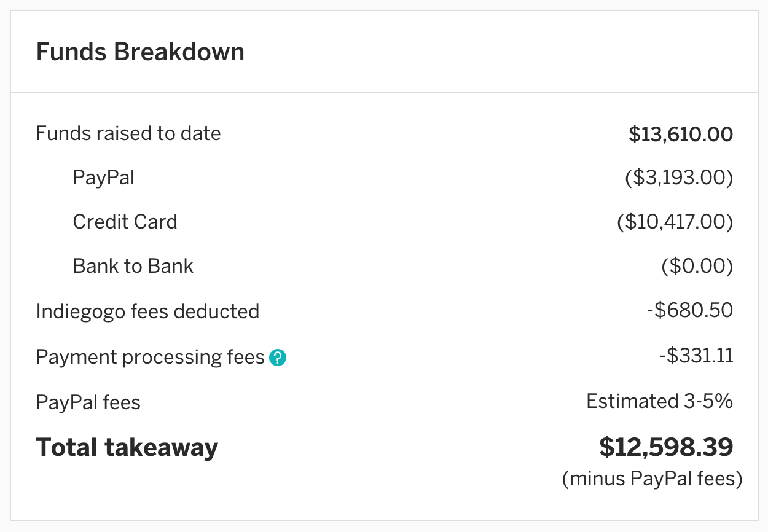
Task: Click the payment processing fees help icon
Action: [278, 358]
